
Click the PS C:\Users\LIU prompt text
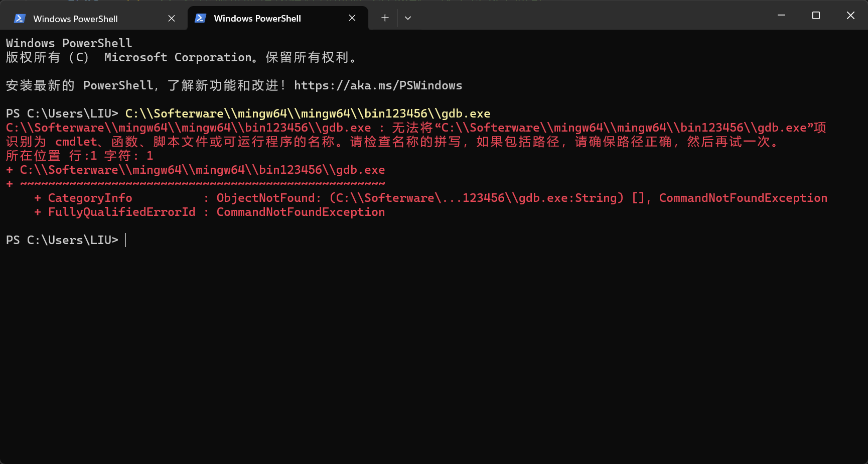tap(62, 240)
